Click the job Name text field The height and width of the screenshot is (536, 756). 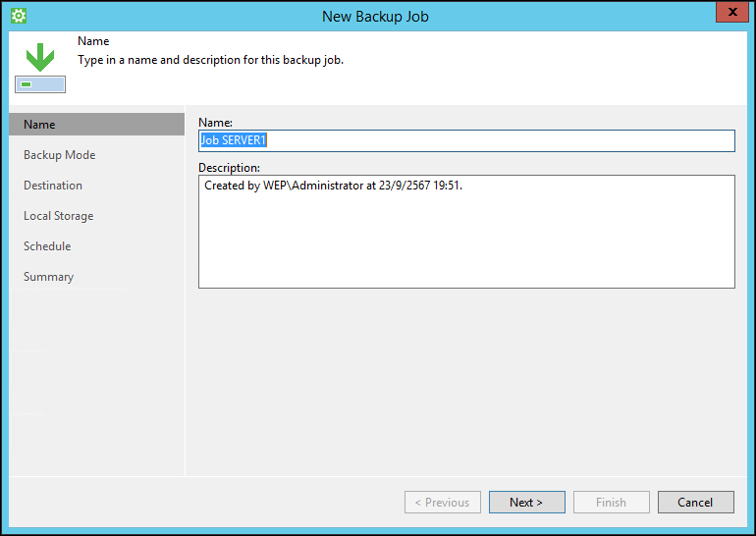pyautogui.click(x=466, y=140)
